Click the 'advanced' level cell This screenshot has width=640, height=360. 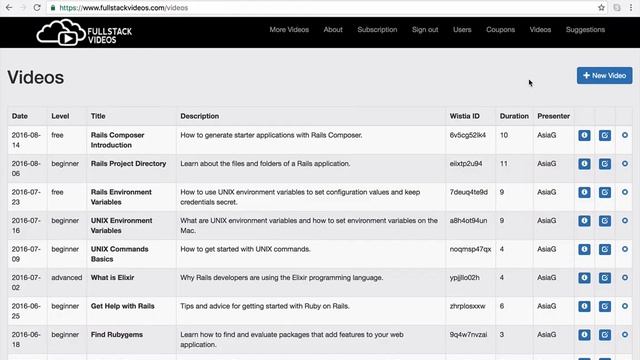point(67,278)
